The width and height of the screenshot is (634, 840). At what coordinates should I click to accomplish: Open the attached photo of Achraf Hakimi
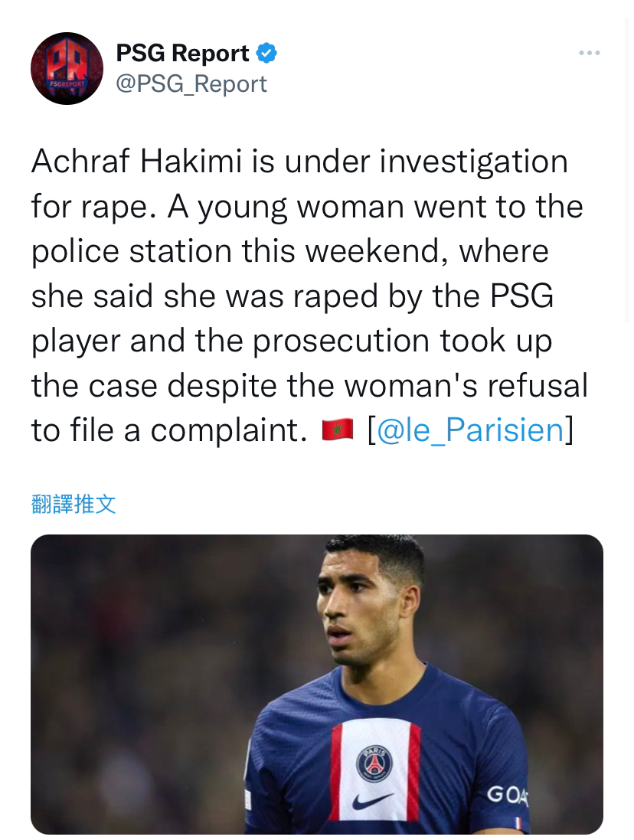(317, 684)
